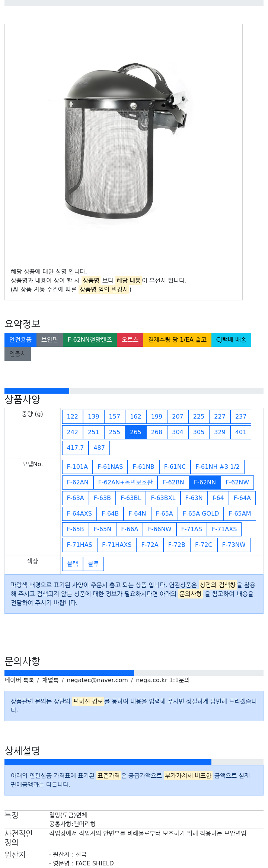Choose weight option 487
This screenshot has width=268, height=868.
pyautogui.click(x=99, y=448)
